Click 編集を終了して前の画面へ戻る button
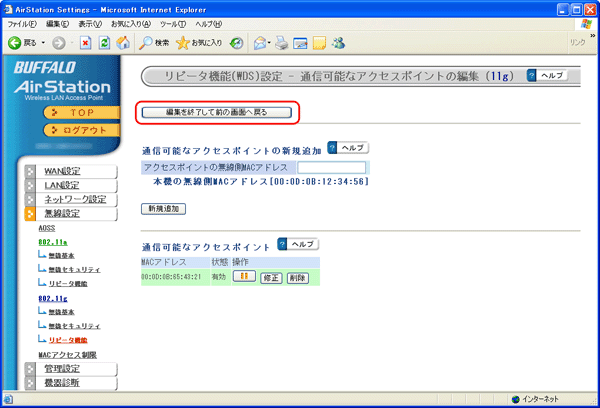Viewport: 600px width, 408px height. (216, 112)
